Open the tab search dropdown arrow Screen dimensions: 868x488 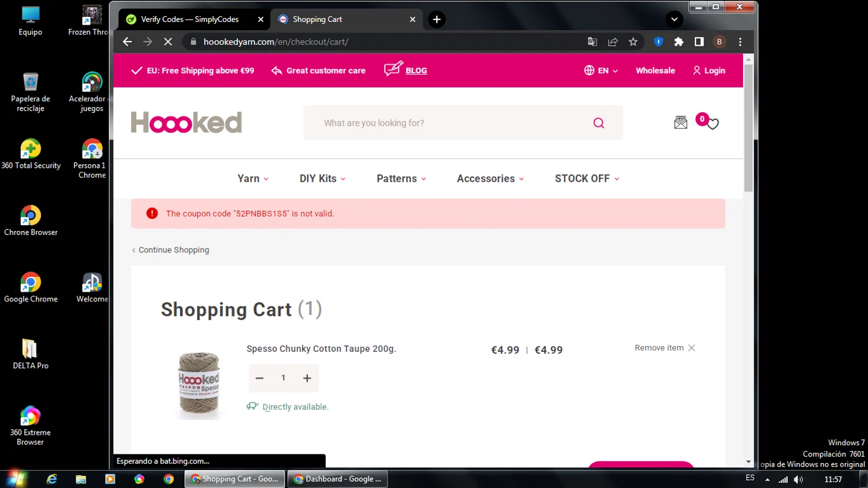click(674, 19)
